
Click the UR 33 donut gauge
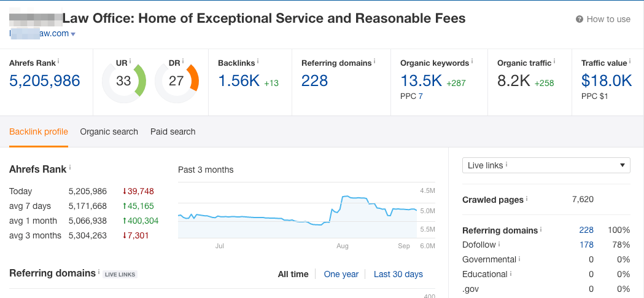(124, 80)
